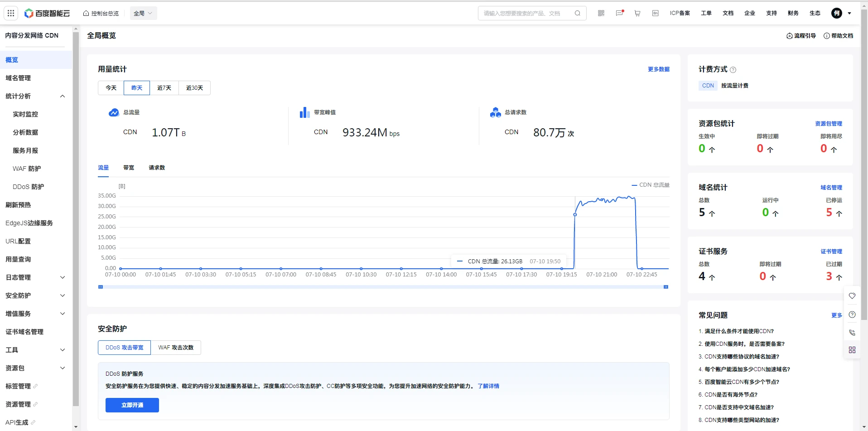This screenshot has width=868, height=431.
Task: Click the chart range slider's left handle
Action: 101,287
